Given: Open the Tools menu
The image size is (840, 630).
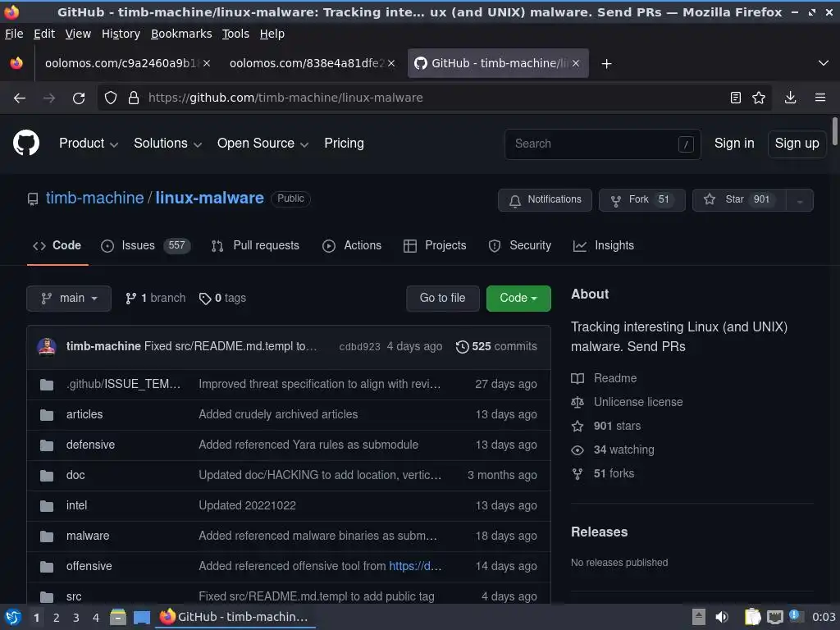Looking at the screenshot, I should (x=235, y=34).
